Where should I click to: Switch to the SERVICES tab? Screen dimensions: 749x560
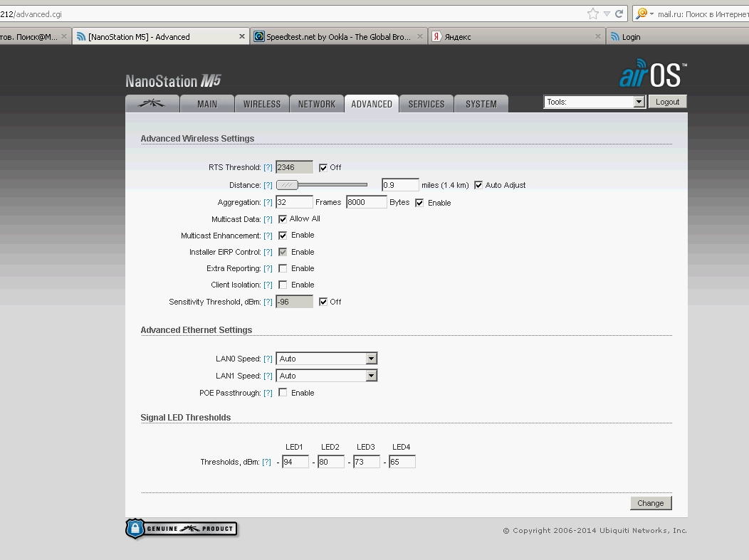(426, 104)
